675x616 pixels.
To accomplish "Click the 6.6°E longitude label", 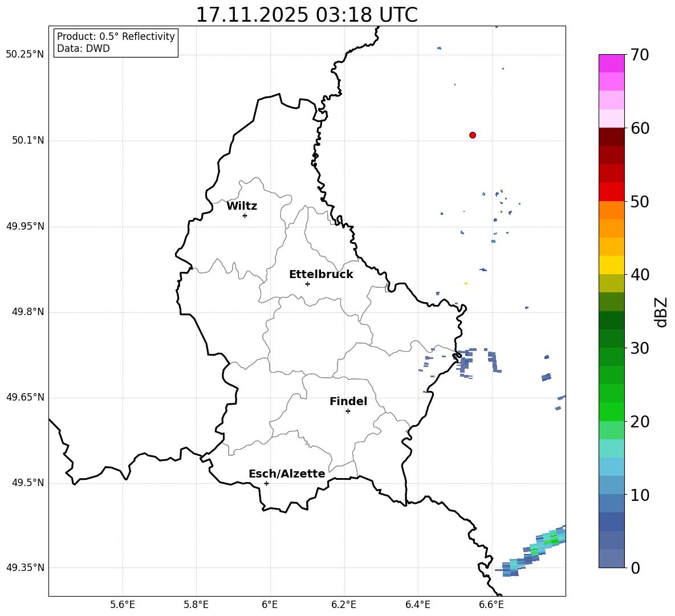I will tap(491, 605).
